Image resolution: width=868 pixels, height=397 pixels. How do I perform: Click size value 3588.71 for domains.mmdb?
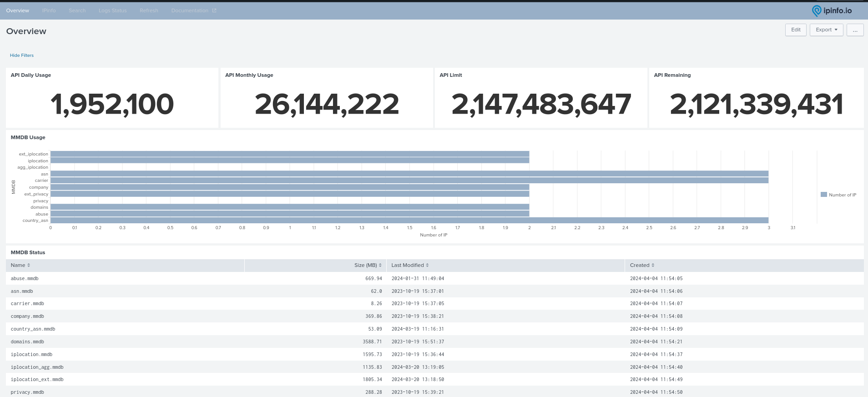point(372,342)
